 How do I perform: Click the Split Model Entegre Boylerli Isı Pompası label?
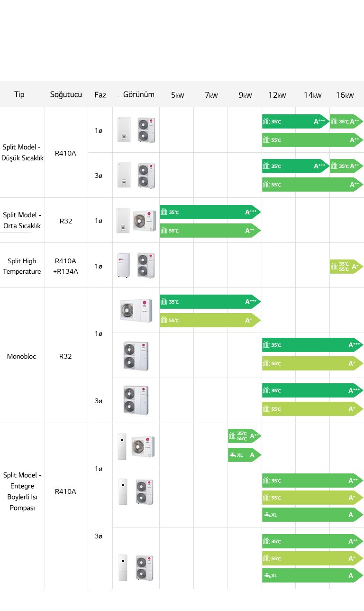(22, 491)
